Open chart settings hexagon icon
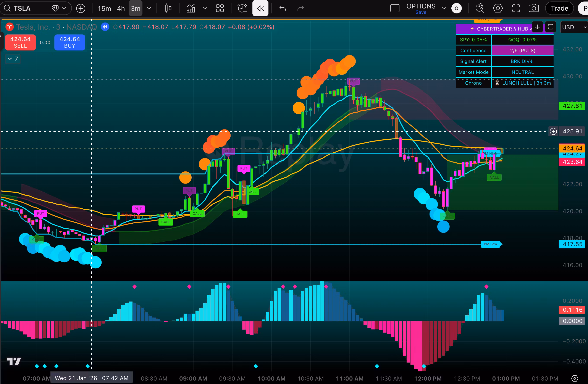Image resolution: width=588 pixels, height=384 pixels. coord(498,8)
